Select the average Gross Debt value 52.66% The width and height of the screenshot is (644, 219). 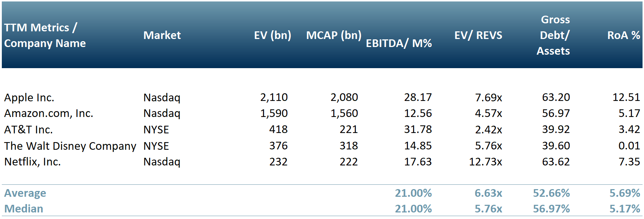click(551, 193)
